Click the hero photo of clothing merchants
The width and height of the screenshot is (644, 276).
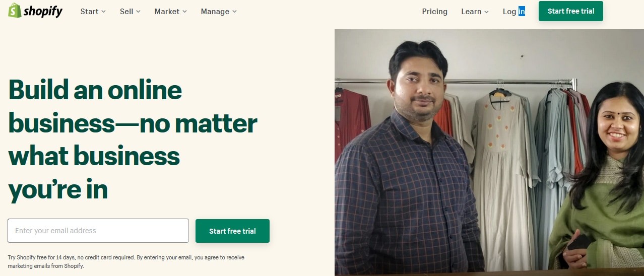pyautogui.click(x=489, y=152)
